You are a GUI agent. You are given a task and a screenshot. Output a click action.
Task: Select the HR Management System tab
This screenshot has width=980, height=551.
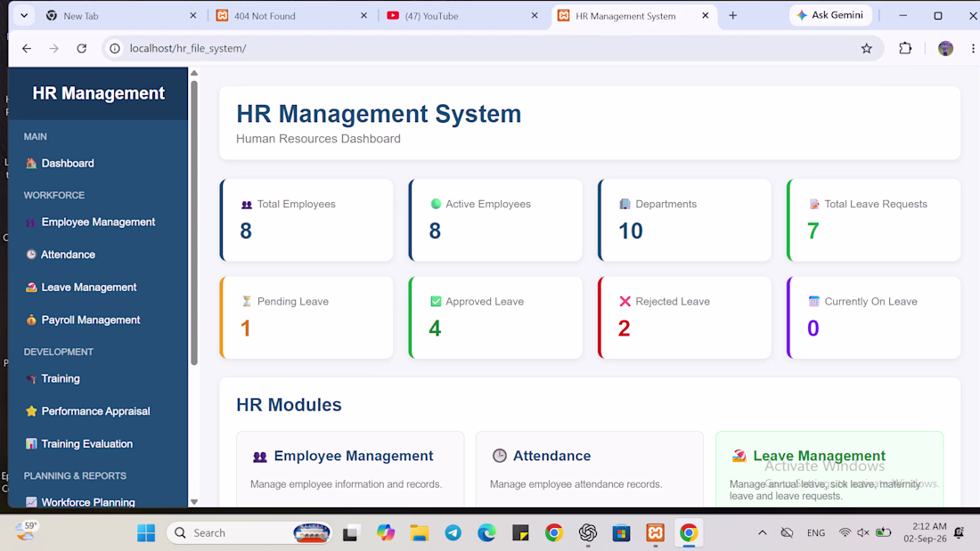633,16
